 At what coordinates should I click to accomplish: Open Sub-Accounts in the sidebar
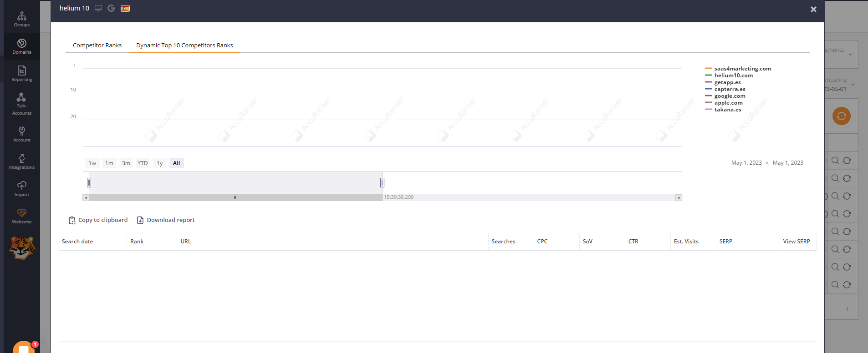pyautogui.click(x=21, y=104)
